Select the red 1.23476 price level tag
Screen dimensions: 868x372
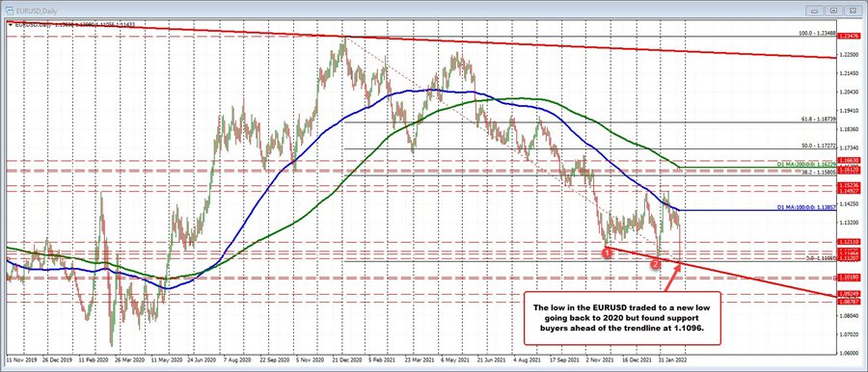848,36
